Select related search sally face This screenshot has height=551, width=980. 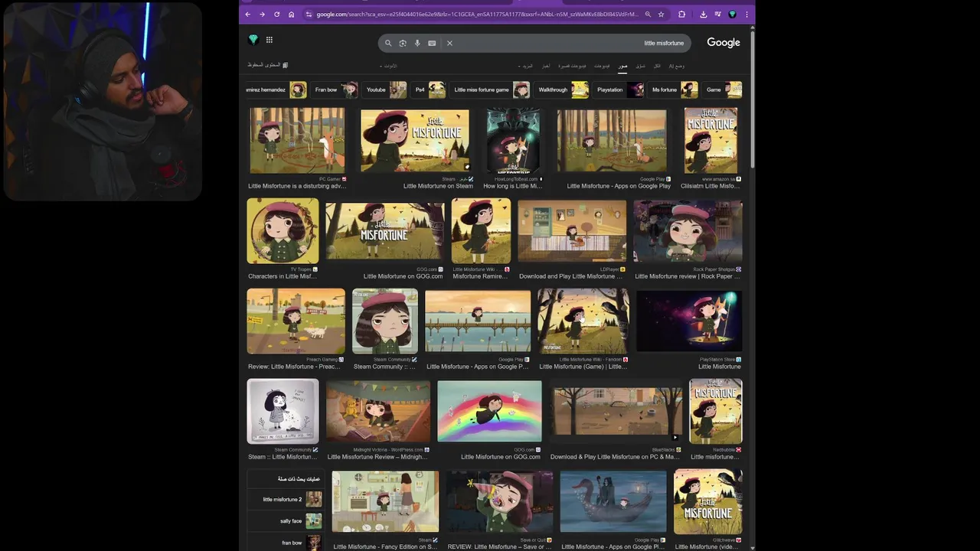click(285, 521)
